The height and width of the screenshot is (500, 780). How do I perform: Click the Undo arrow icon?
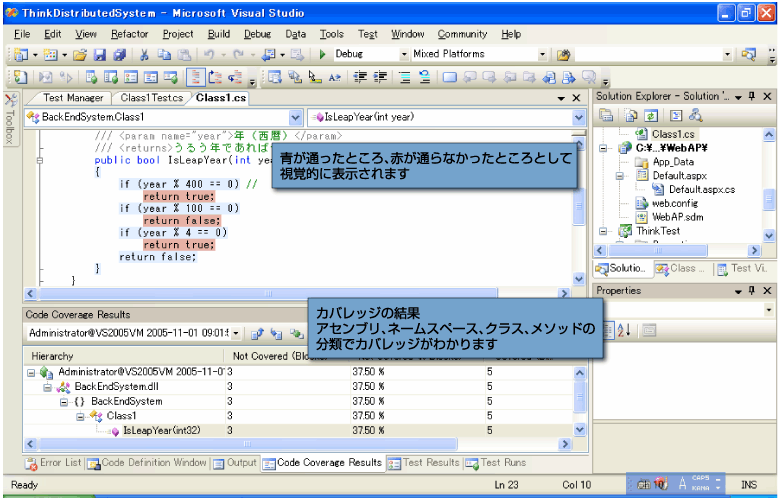coord(209,54)
